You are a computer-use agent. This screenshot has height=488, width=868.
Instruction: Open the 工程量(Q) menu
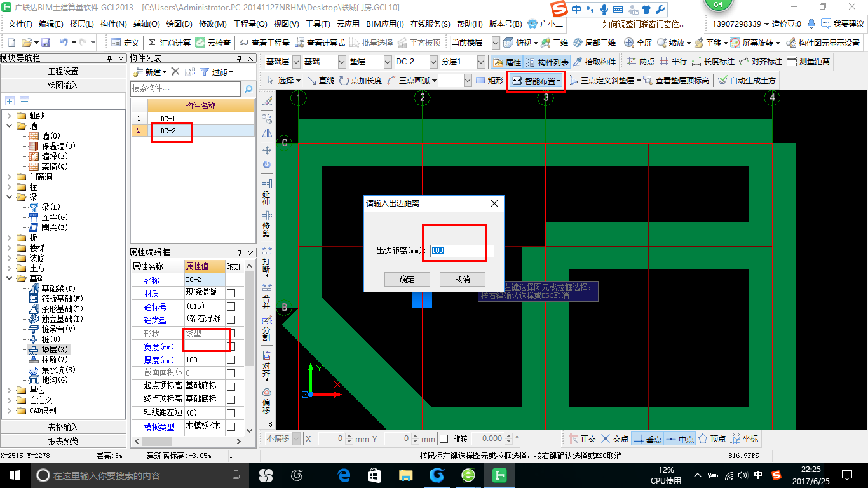(x=250, y=24)
